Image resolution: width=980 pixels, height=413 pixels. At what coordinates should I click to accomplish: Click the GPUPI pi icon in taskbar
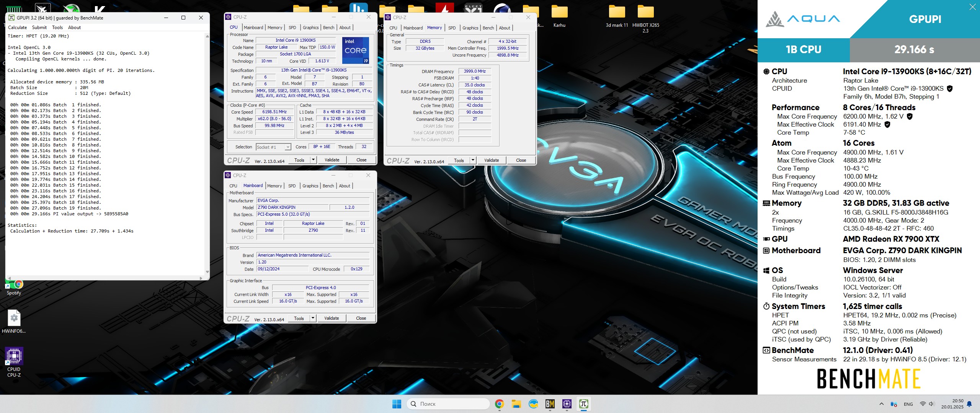(x=584, y=404)
